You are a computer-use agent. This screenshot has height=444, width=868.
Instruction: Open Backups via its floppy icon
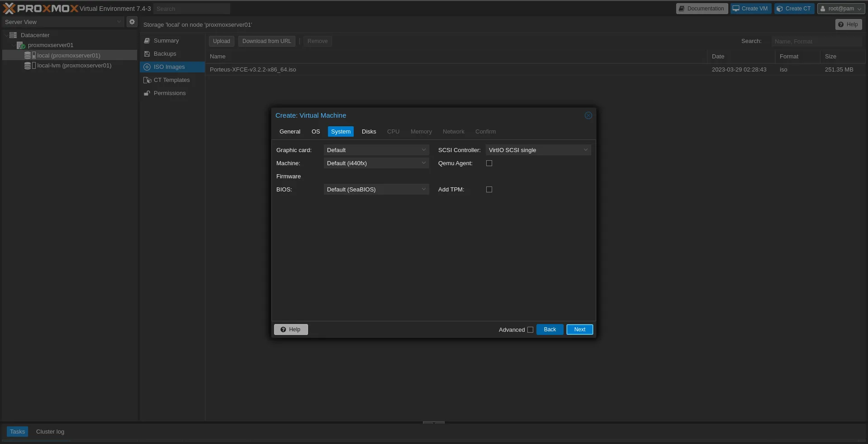tap(147, 54)
